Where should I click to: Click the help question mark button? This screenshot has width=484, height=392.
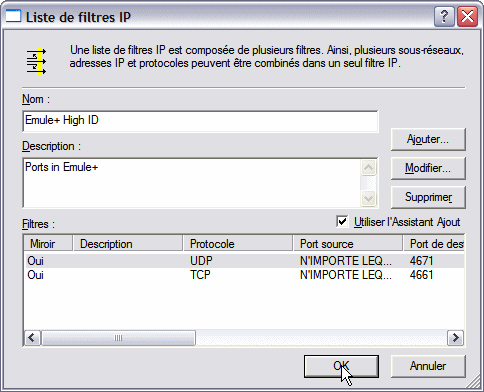(x=444, y=16)
